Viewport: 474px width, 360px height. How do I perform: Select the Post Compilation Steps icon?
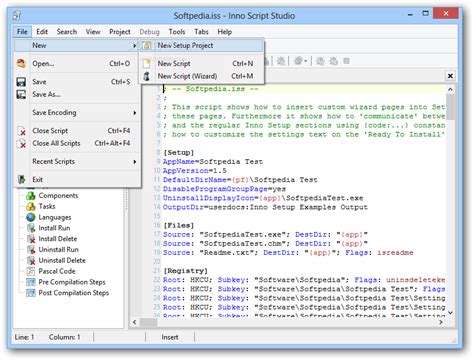(31, 293)
